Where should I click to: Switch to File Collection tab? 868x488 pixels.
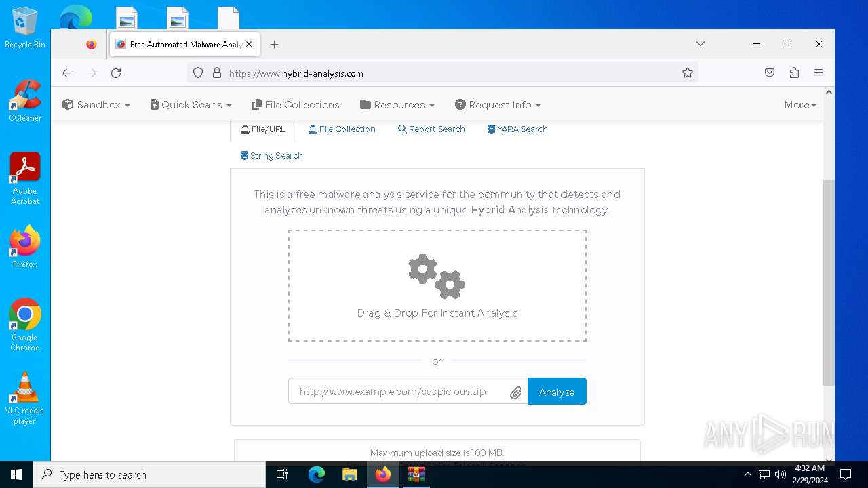click(x=342, y=129)
